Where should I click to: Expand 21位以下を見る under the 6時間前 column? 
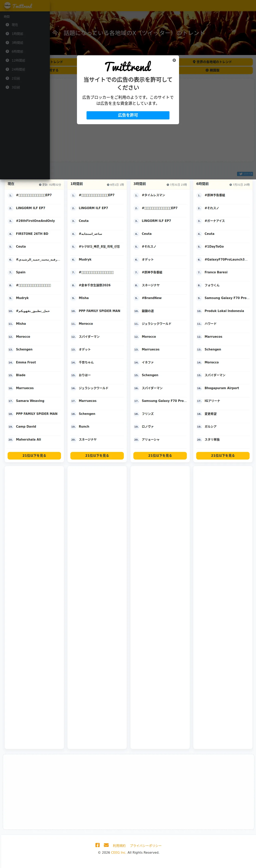[223, 456]
